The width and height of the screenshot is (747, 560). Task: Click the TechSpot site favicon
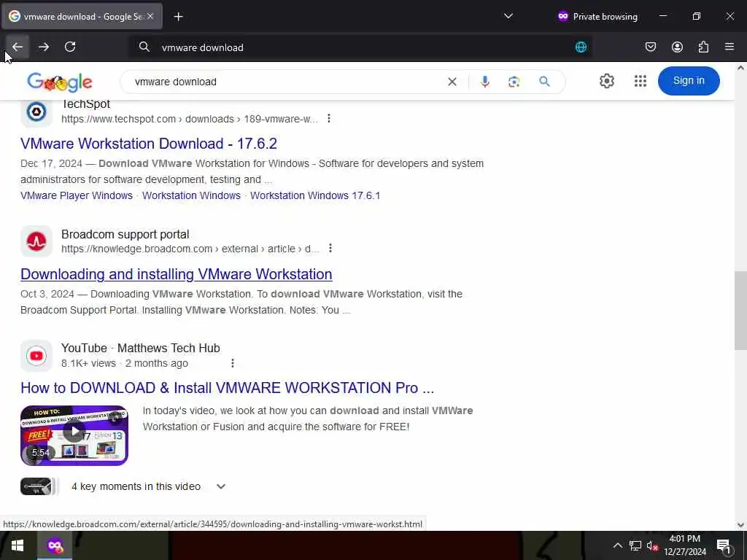point(36,112)
